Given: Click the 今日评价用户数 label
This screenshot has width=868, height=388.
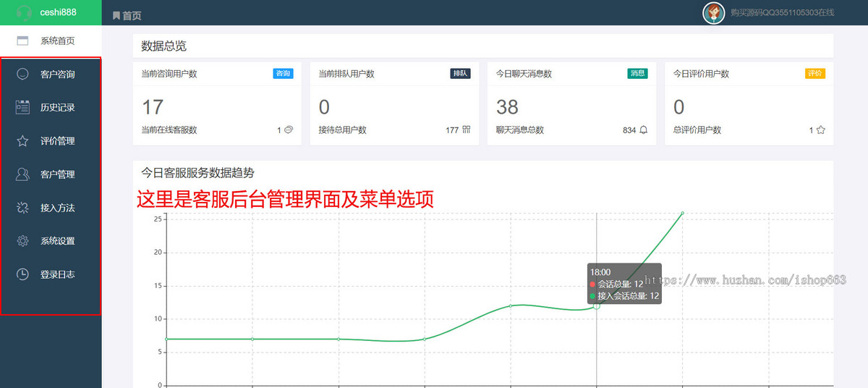Looking at the screenshot, I should 701,74.
